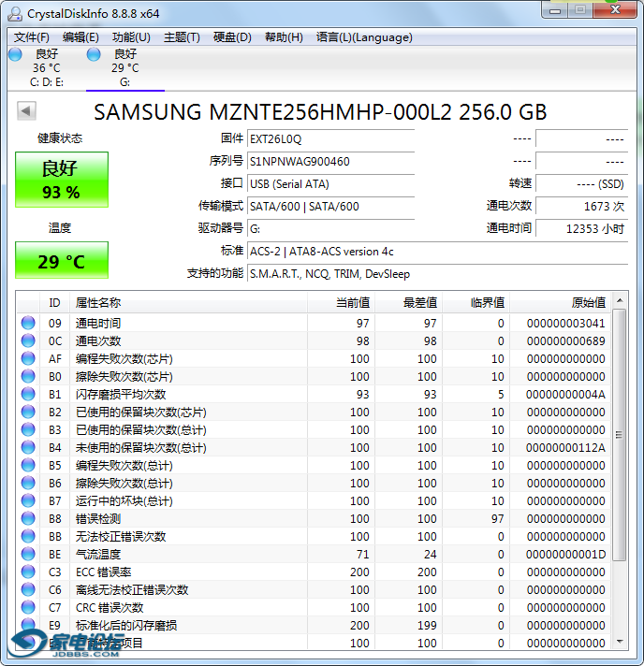Open the 硬盘(D) menu
The image size is (644, 666).
[232, 37]
